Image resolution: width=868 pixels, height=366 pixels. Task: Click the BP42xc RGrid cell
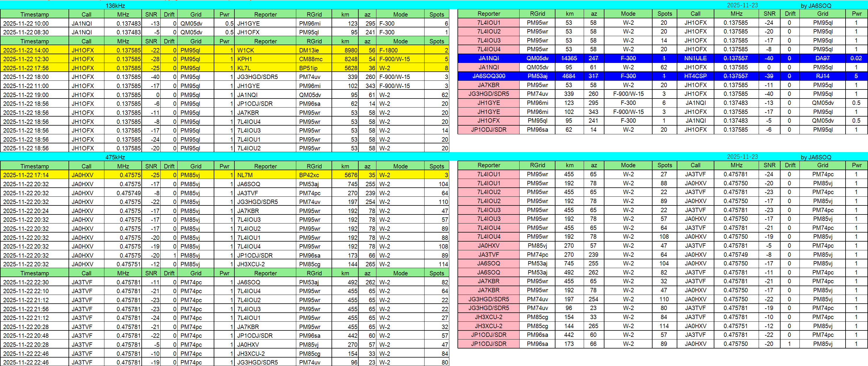pos(314,175)
